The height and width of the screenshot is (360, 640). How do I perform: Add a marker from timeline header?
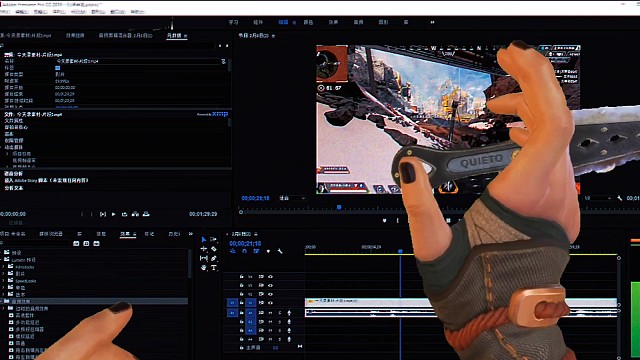[x=268, y=251]
